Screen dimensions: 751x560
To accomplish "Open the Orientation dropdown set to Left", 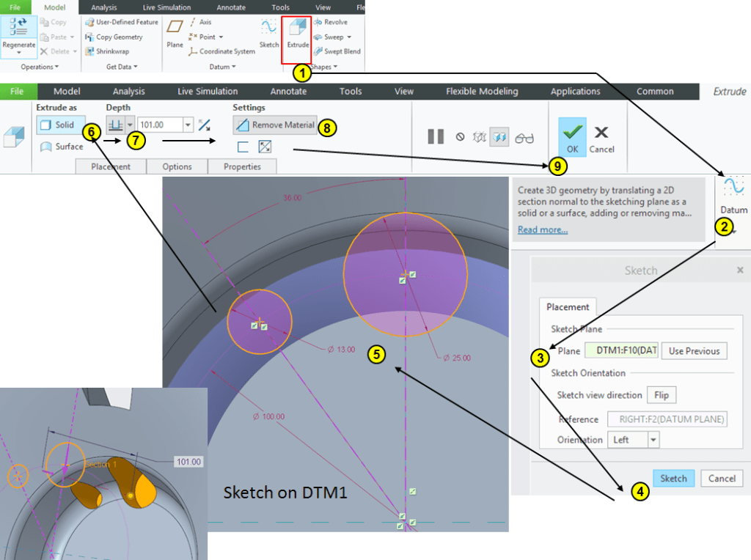I will pos(653,440).
